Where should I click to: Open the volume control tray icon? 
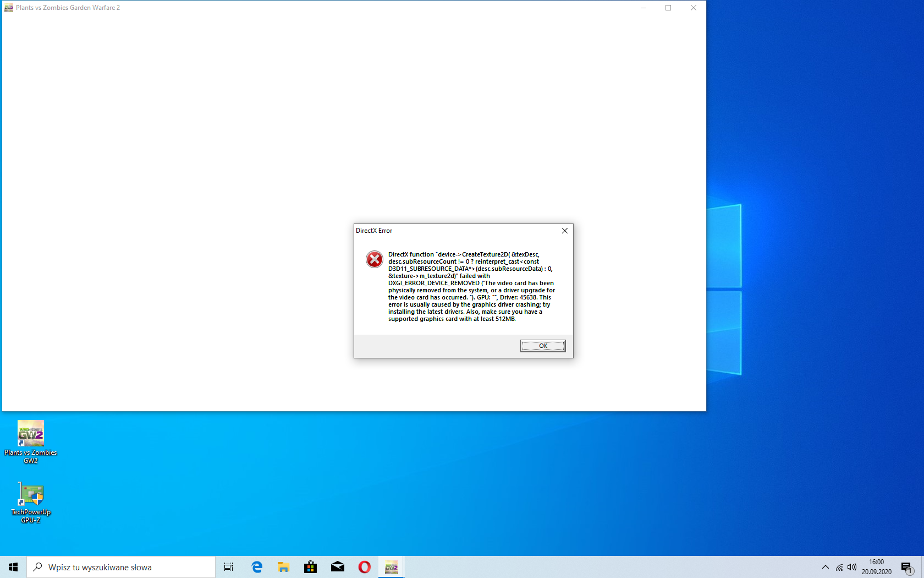pos(852,567)
